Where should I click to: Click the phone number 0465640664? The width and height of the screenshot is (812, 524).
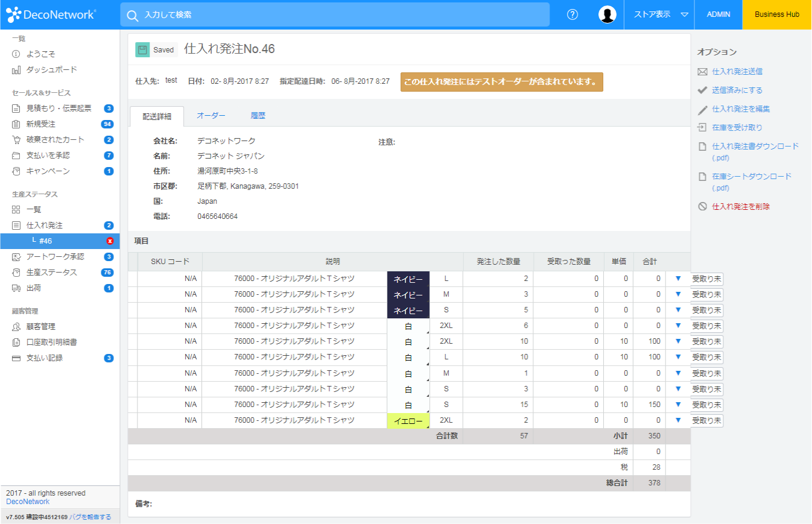217,216
